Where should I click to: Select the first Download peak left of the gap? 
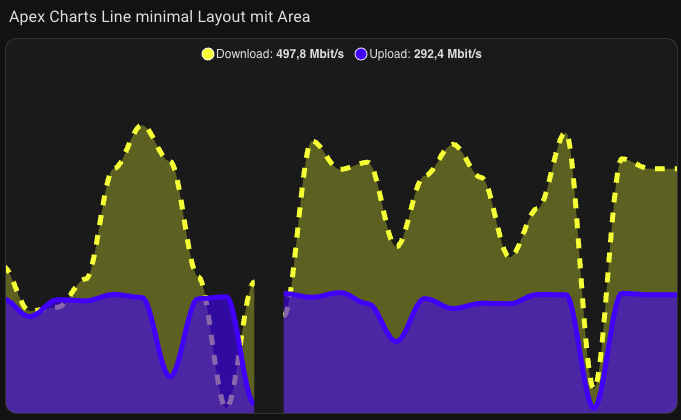tap(142, 127)
